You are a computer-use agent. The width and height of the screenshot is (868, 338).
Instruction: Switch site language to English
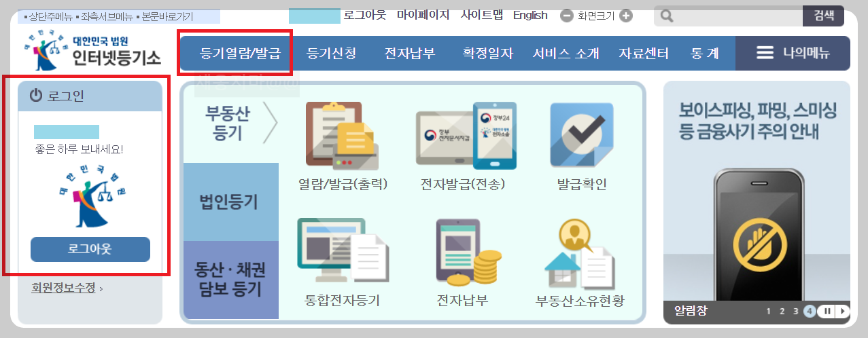pos(530,15)
